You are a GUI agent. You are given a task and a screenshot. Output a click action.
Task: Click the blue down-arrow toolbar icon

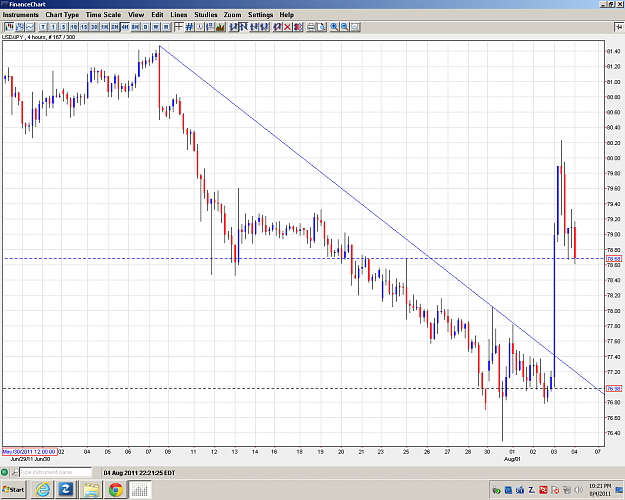coord(200,27)
